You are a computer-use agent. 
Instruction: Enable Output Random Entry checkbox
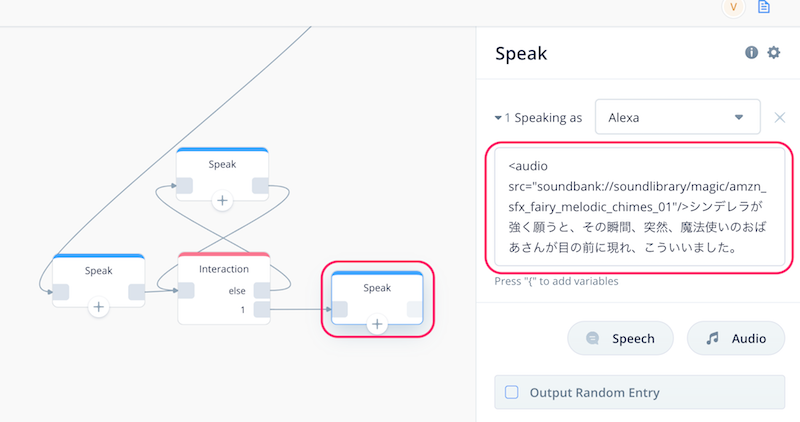[x=512, y=392]
